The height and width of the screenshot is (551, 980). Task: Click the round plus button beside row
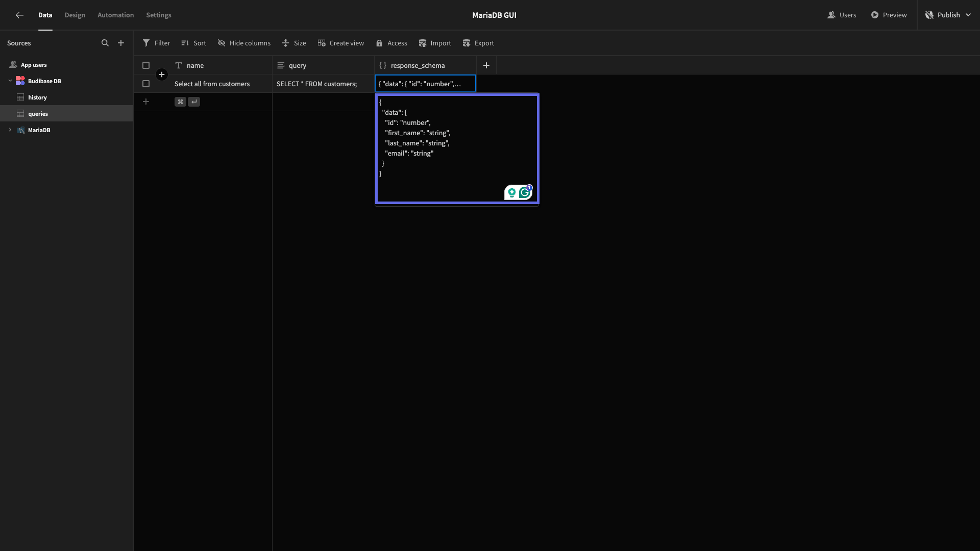tap(162, 74)
